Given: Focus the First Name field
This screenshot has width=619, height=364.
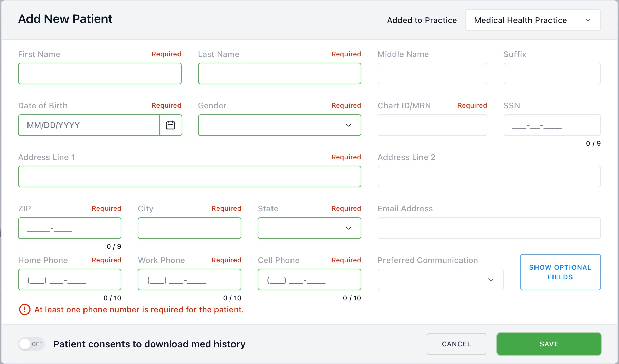Looking at the screenshot, I should point(100,74).
